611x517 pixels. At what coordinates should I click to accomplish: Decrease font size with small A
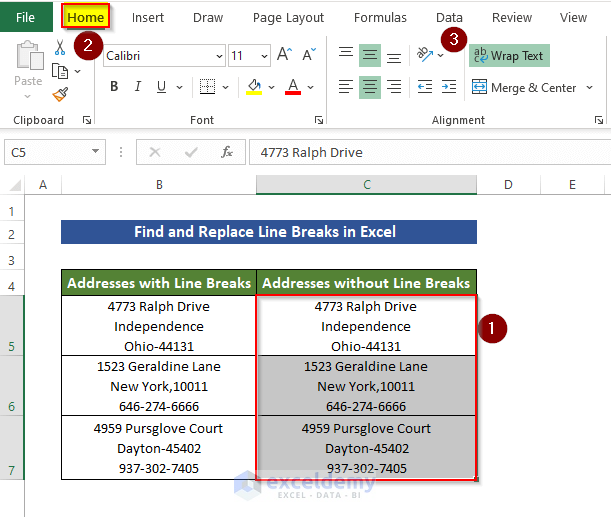pos(309,55)
